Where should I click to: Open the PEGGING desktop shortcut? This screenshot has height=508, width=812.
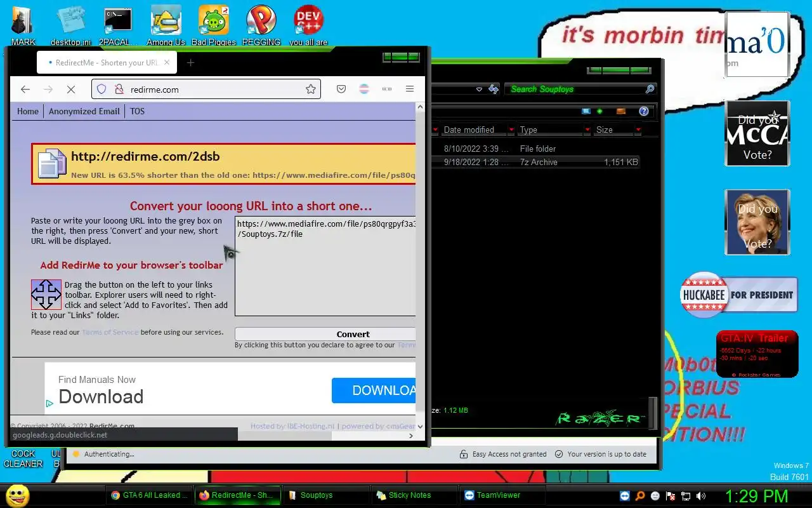click(x=261, y=25)
